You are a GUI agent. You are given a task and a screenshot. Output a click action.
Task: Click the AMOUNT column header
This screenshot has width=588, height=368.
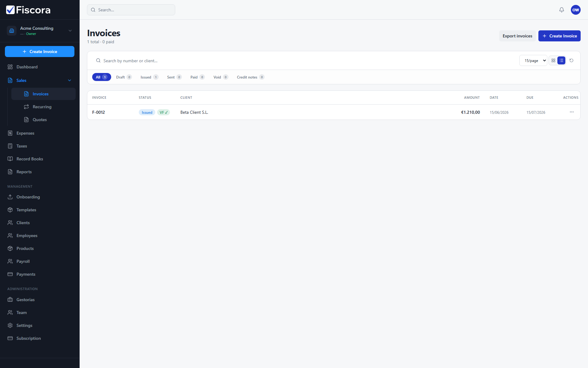472,98
